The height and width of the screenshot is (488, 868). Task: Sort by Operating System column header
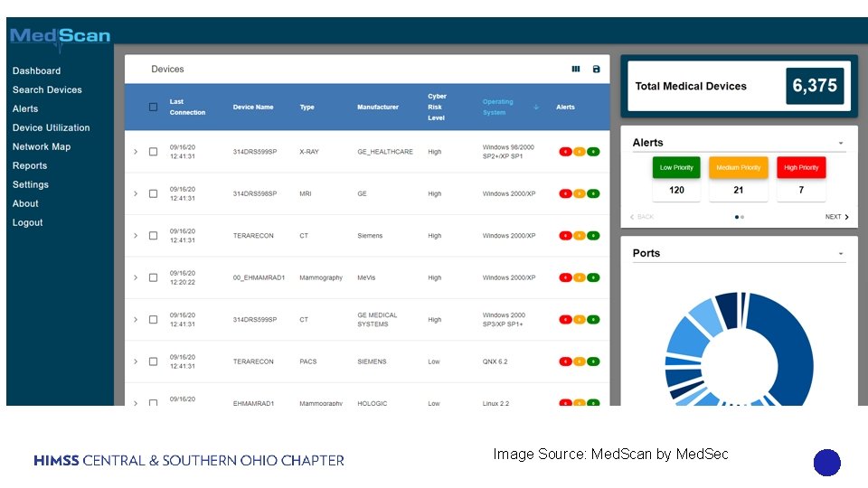click(x=497, y=107)
